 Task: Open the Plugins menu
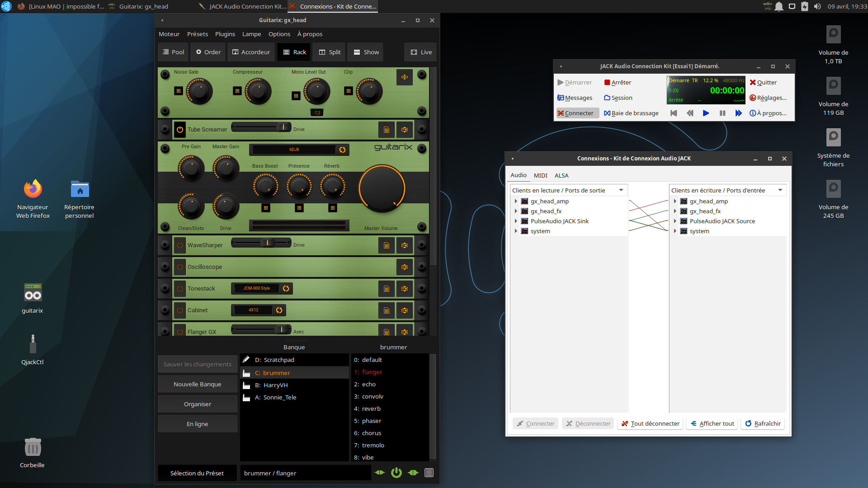pos(225,34)
